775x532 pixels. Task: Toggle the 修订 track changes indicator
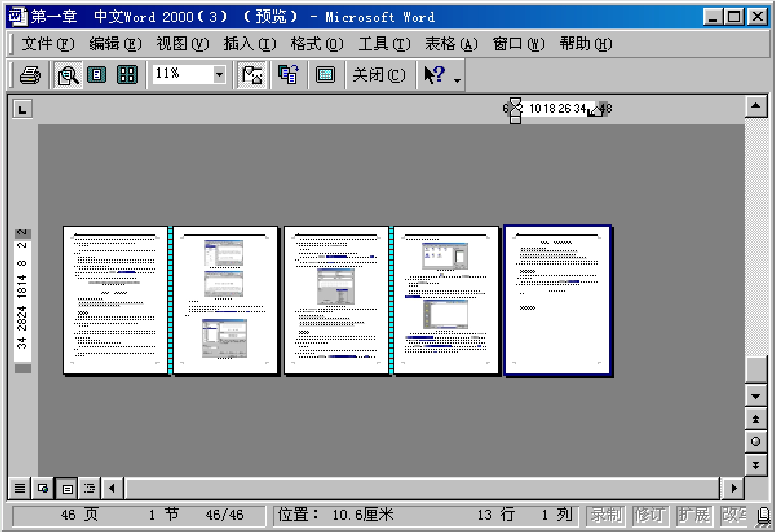click(651, 515)
